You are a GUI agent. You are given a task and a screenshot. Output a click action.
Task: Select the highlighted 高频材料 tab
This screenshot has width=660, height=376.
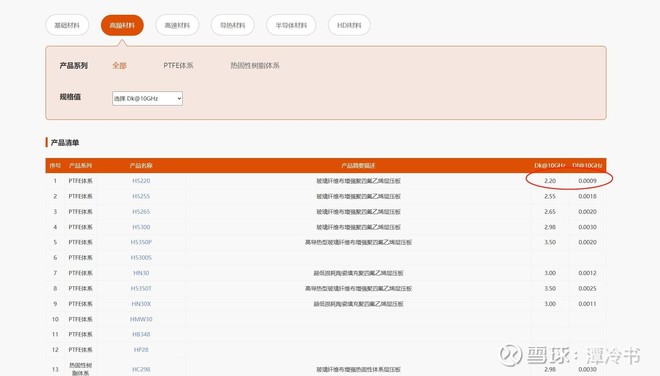point(122,25)
